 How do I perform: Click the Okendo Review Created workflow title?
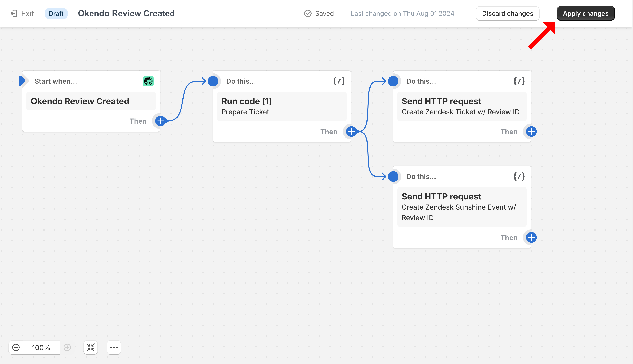[x=126, y=13]
